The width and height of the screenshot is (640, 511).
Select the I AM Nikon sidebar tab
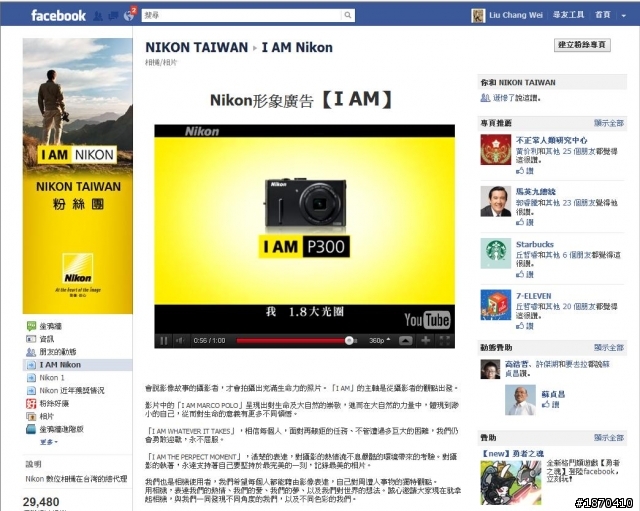(78, 364)
